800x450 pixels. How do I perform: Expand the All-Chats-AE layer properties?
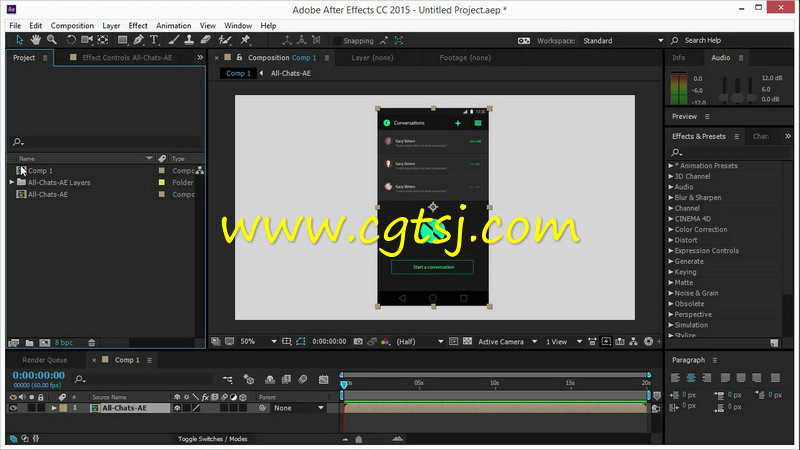54,408
